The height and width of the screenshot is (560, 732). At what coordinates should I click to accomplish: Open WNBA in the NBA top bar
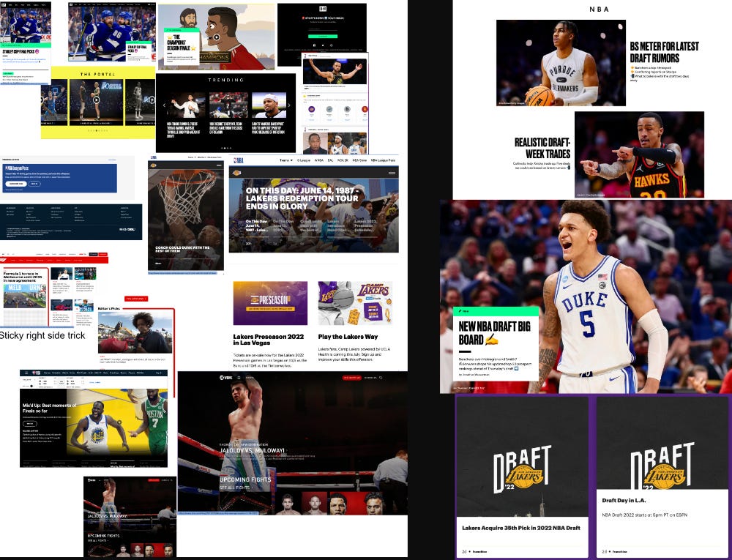(319, 160)
